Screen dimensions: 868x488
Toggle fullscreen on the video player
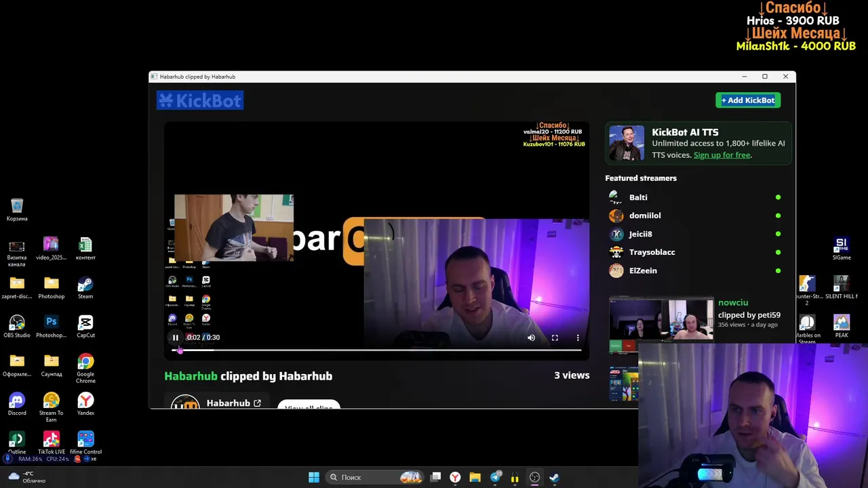[x=555, y=338]
